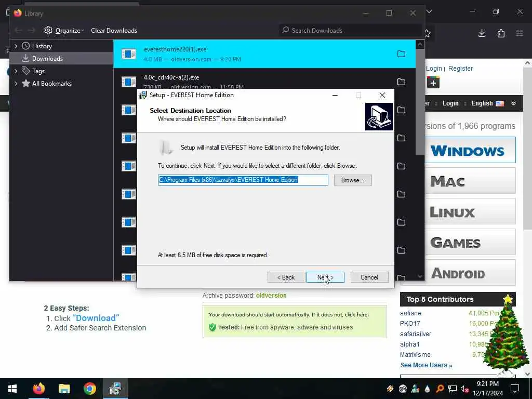Click the everesthome220(1).exe file type icon

[129, 54]
